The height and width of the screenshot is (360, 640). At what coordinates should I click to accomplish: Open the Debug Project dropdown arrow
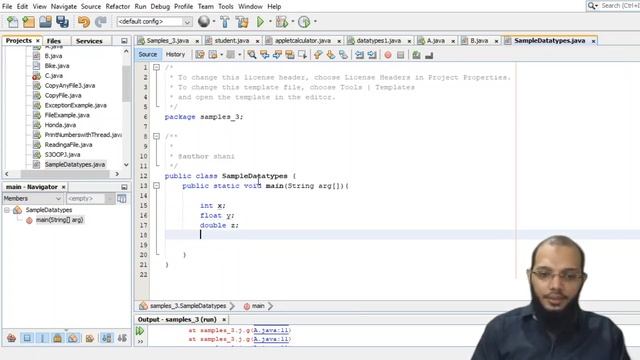click(293, 22)
